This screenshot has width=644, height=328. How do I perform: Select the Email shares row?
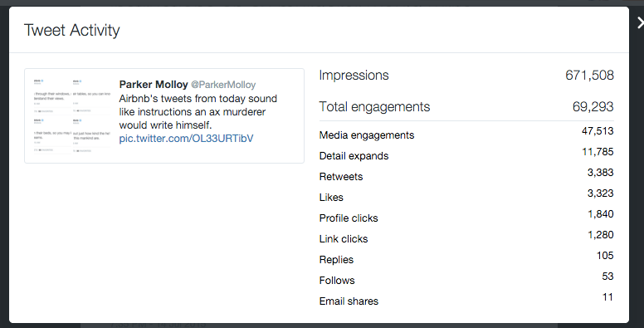pyautogui.click(x=466, y=299)
